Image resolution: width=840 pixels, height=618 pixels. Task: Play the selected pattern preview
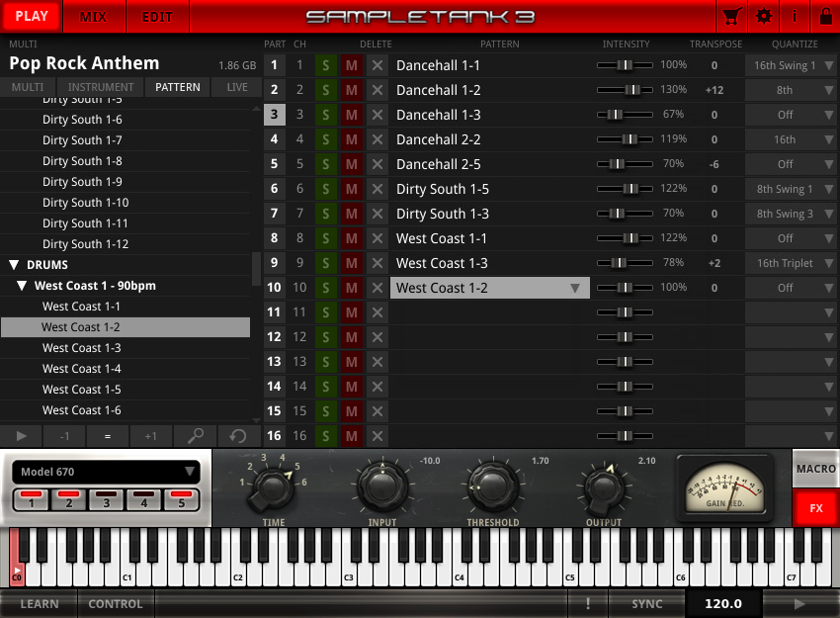click(x=22, y=436)
